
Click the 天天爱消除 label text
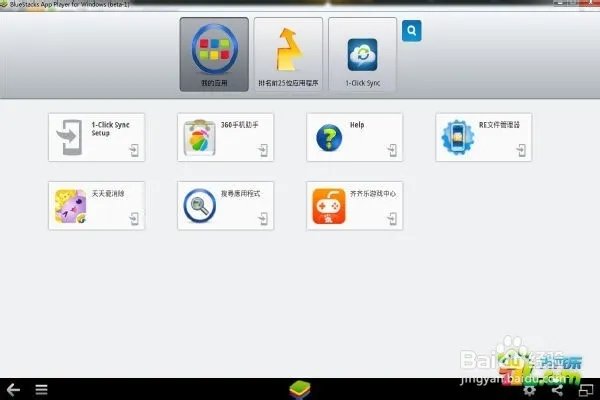pos(108,194)
